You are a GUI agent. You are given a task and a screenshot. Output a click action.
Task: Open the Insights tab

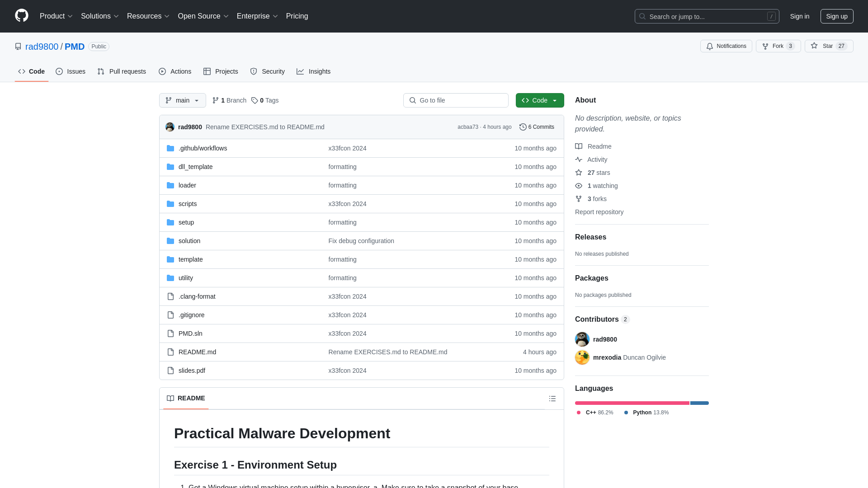(314, 71)
